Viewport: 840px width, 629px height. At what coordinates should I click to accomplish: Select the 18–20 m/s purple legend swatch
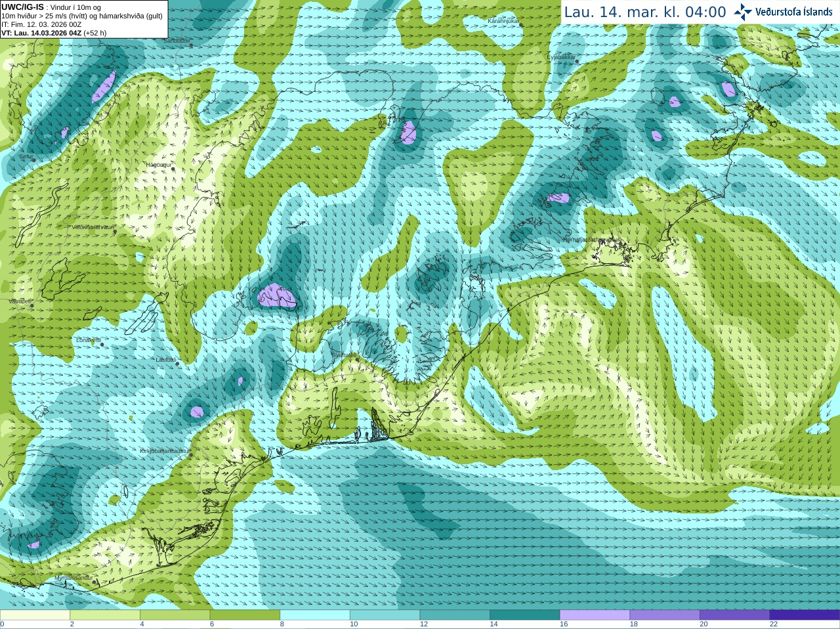[664, 615]
